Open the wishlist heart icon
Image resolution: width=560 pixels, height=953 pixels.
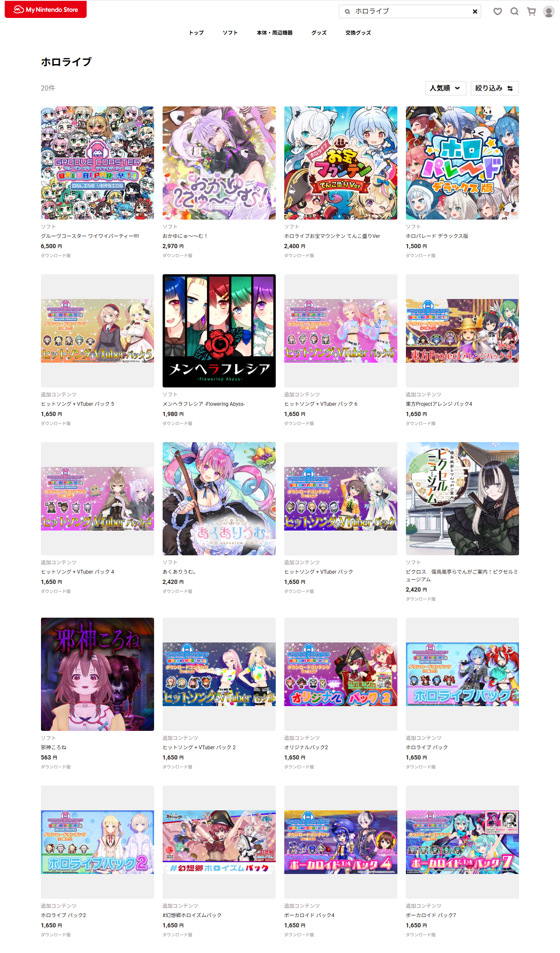[x=498, y=12]
